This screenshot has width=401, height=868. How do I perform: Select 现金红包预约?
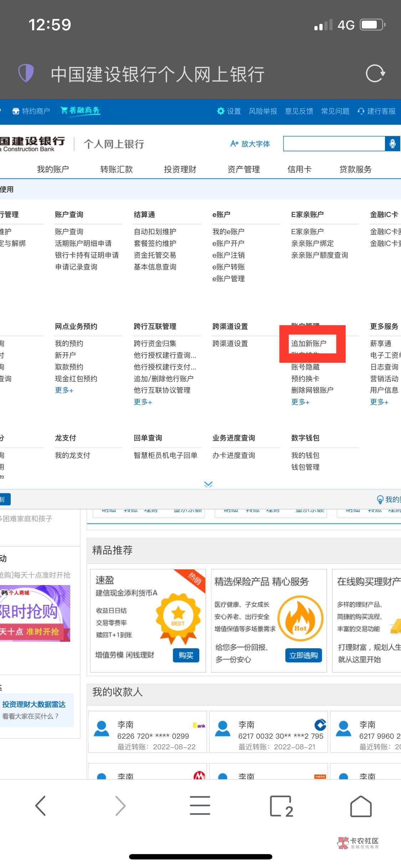click(x=76, y=379)
